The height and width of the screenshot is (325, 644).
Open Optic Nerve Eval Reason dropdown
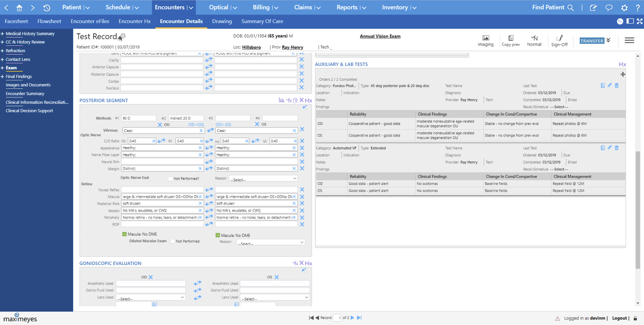pos(263,179)
